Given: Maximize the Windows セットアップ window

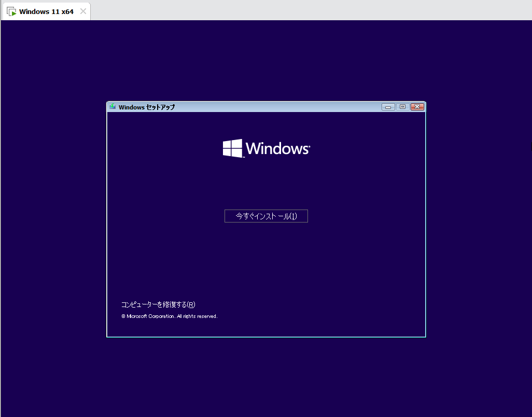Looking at the screenshot, I should (403, 107).
